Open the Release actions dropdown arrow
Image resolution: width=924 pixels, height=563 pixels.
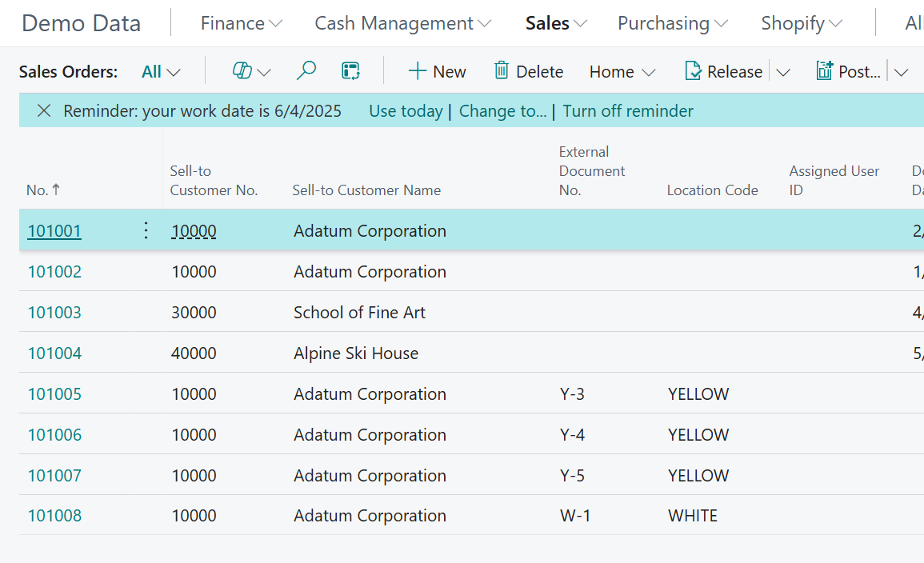[782, 71]
